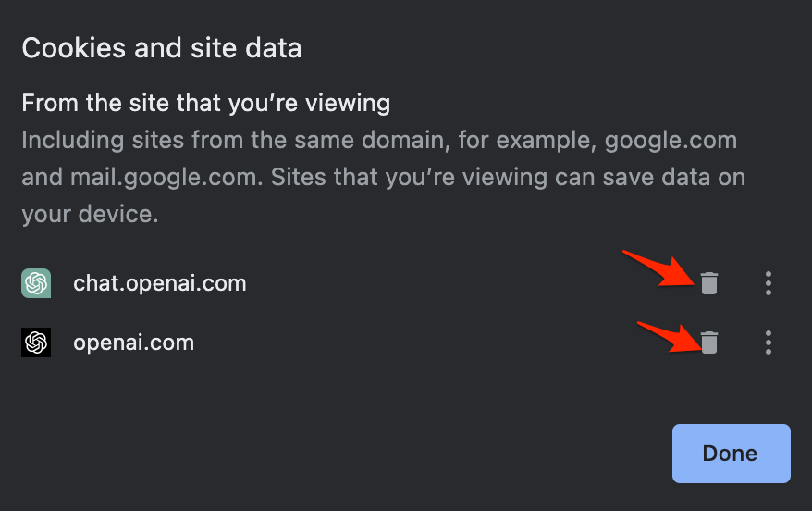Click the From the site that you're viewing heading

click(206, 103)
